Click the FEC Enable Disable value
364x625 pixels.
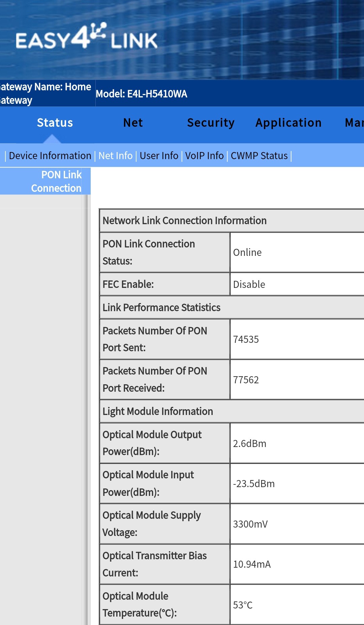249,285
